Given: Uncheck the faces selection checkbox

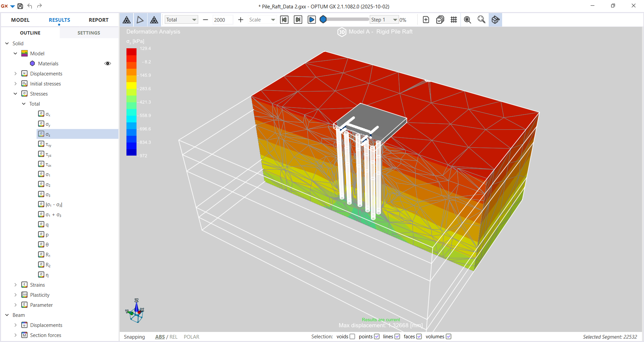Looking at the screenshot, I should 419,337.
